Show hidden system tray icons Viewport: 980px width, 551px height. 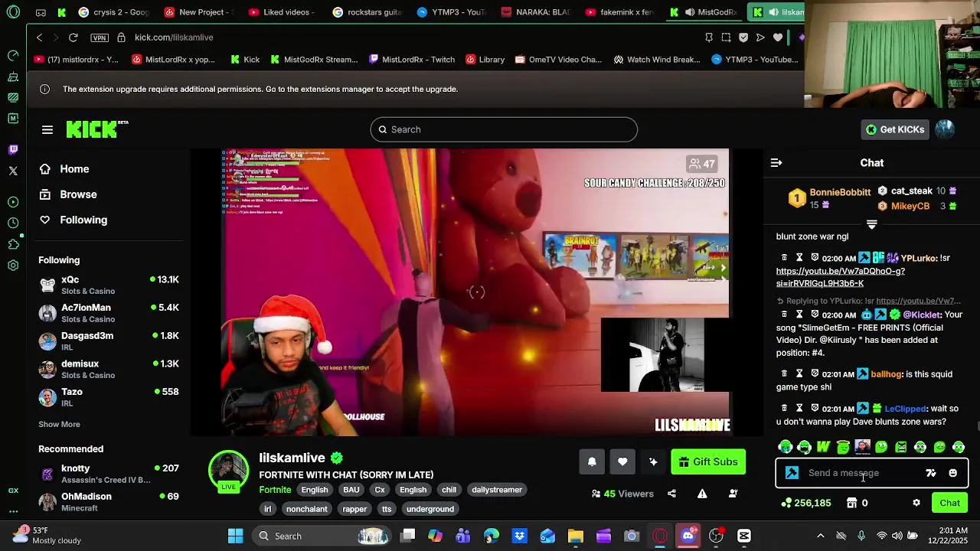coord(820,536)
